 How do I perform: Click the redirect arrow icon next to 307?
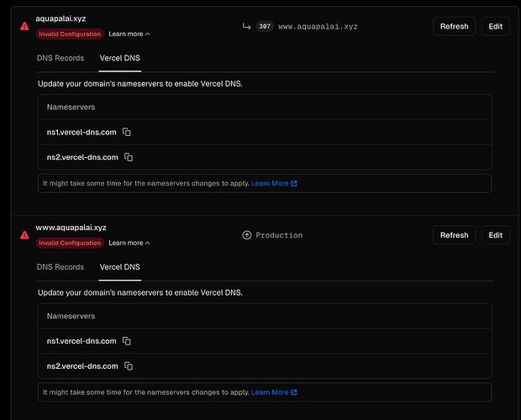pyautogui.click(x=246, y=26)
